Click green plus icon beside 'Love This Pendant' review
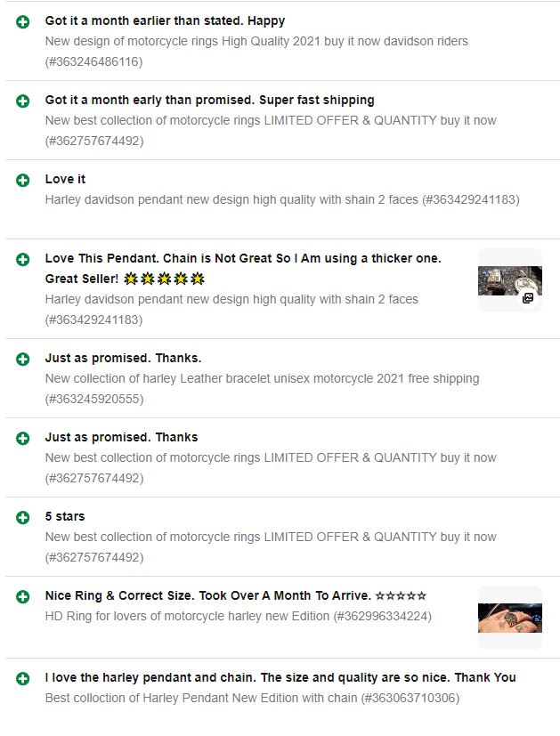560x736 pixels. coord(22,260)
